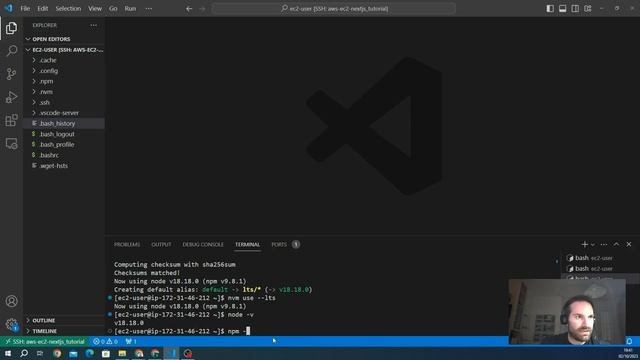Open the Go menu
Screen dimensions: 640x360
[113, 9]
